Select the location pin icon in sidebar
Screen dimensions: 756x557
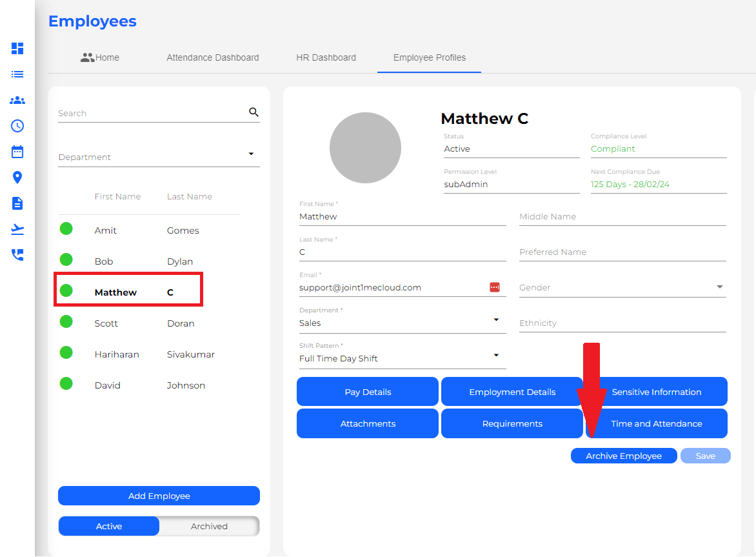pyautogui.click(x=17, y=177)
